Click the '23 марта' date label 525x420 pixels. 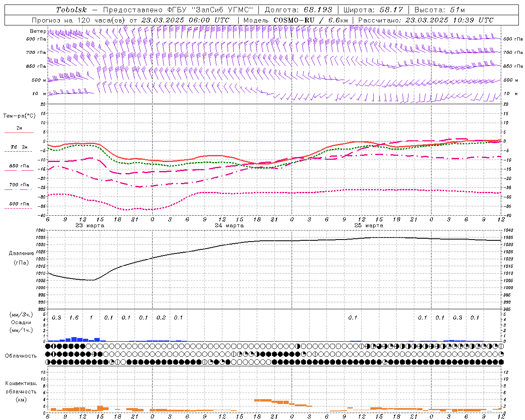pos(90,226)
